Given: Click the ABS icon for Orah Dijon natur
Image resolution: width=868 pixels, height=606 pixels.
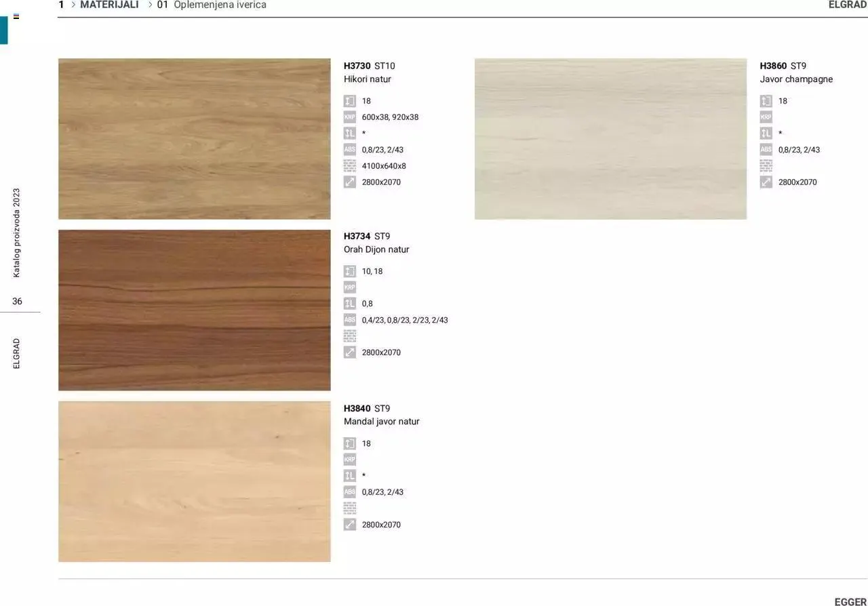Looking at the screenshot, I should click(x=349, y=320).
